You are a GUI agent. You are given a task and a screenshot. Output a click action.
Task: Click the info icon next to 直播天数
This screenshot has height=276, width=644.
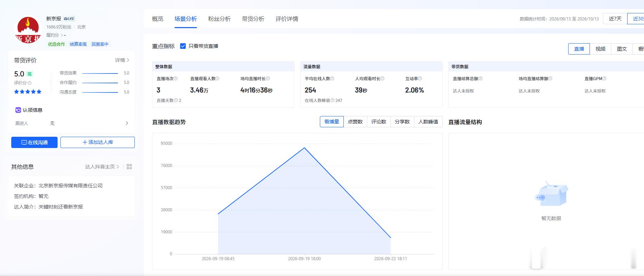176,101
